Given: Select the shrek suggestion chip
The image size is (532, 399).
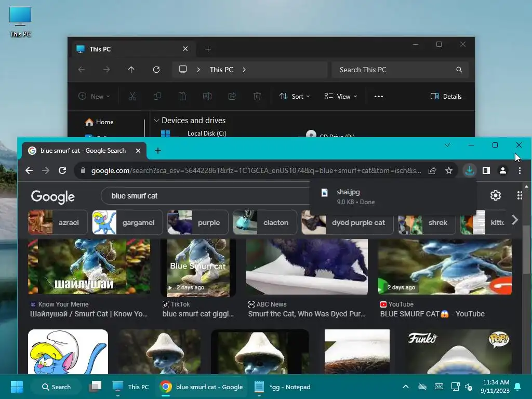Looking at the screenshot, I should pyautogui.click(x=427, y=222).
